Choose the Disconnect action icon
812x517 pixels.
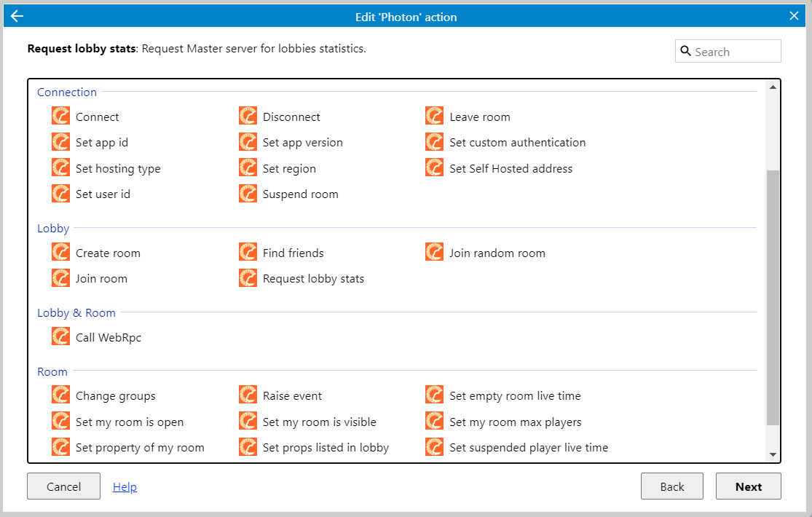[248, 116]
